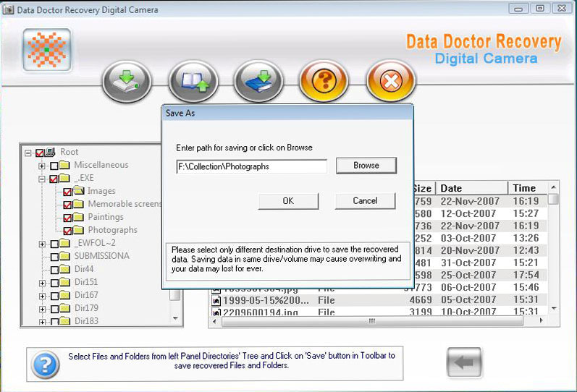Click the Date column header

pyautogui.click(x=472, y=188)
